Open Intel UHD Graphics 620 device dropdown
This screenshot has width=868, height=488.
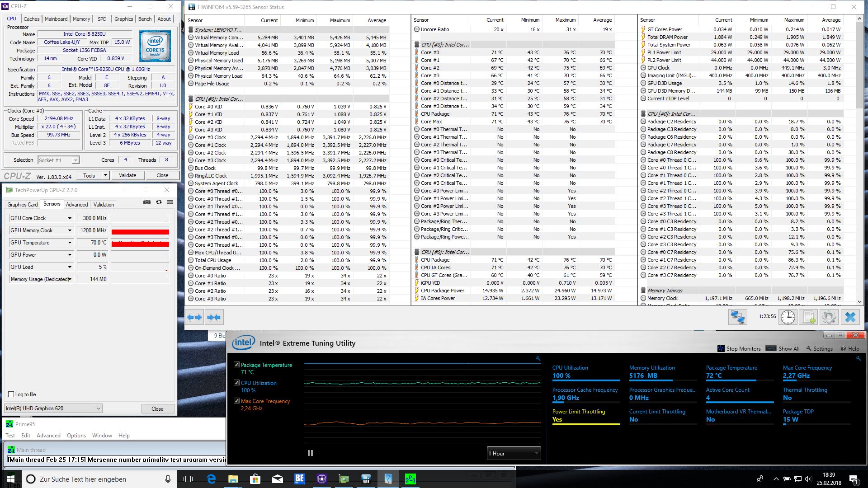[53, 408]
